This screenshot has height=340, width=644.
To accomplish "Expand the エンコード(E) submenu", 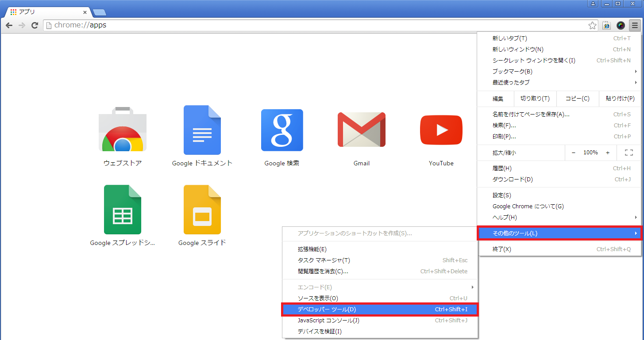I will coord(380,287).
